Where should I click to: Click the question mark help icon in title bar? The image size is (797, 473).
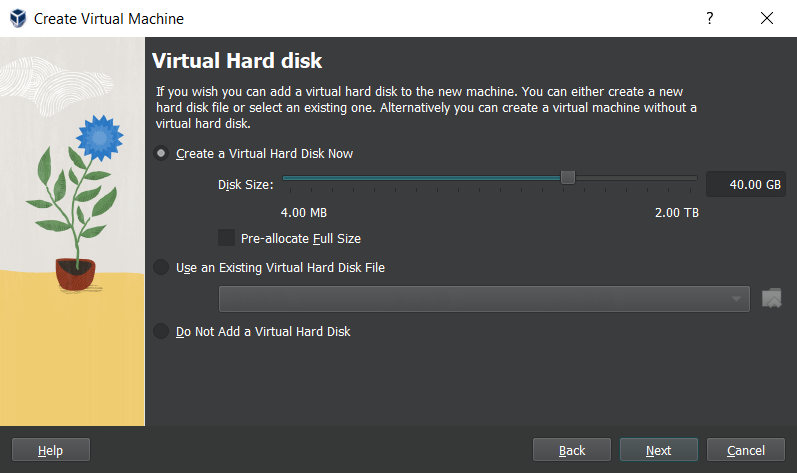point(710,19)
